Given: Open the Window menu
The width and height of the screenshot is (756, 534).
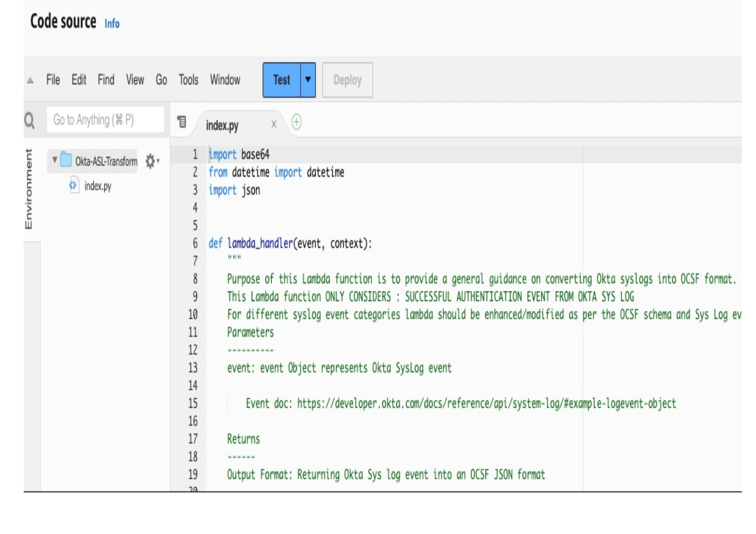Looking at the screenshot, I should point(225,80).
